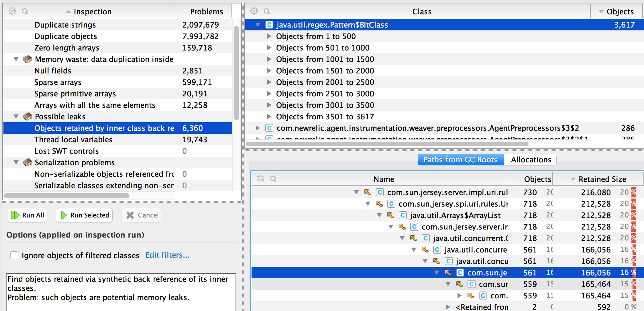The height and width of the screenshot is (311, 644).
Task: Open the gear menu in the Class panel
Action: (x=254, y=11)
